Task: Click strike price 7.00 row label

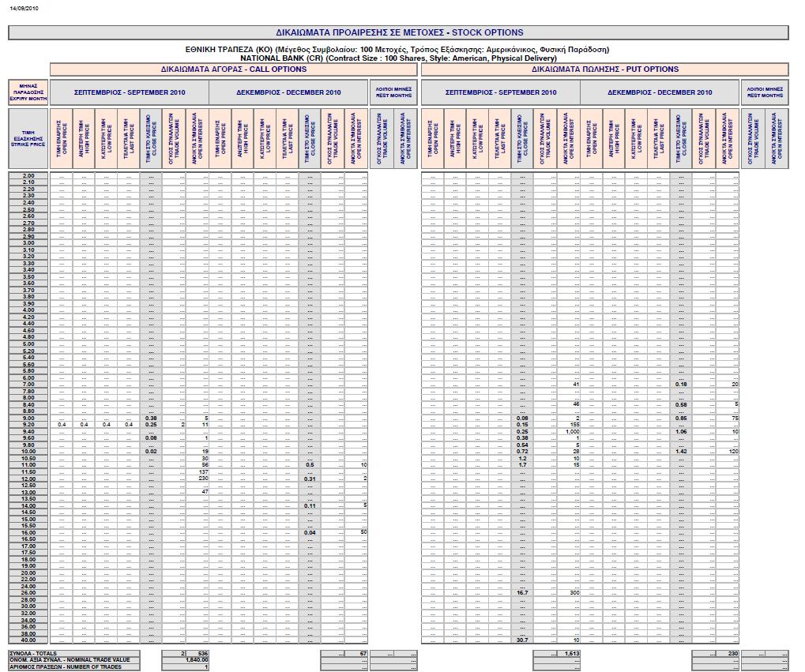Action: tap(28, 384)
